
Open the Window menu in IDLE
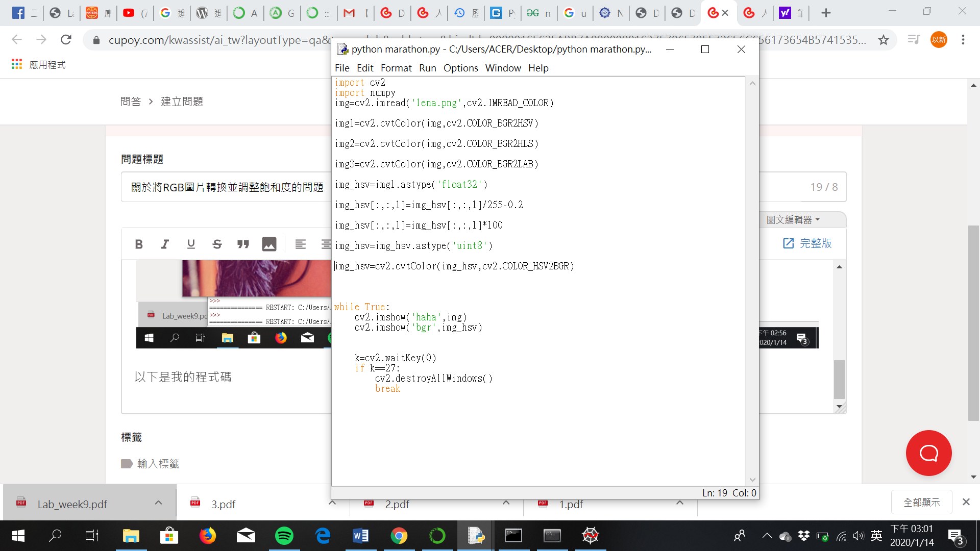pyautogui.click(x=503, y=68)
